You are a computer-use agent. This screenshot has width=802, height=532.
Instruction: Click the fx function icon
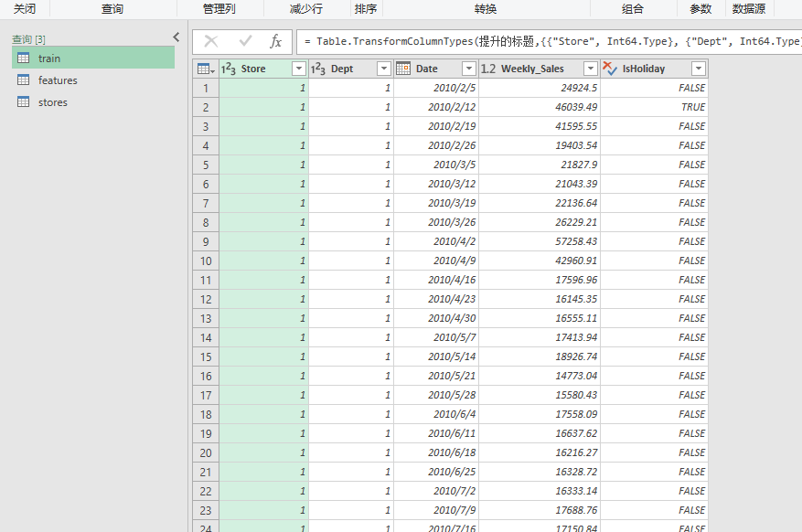coord(275,41)
